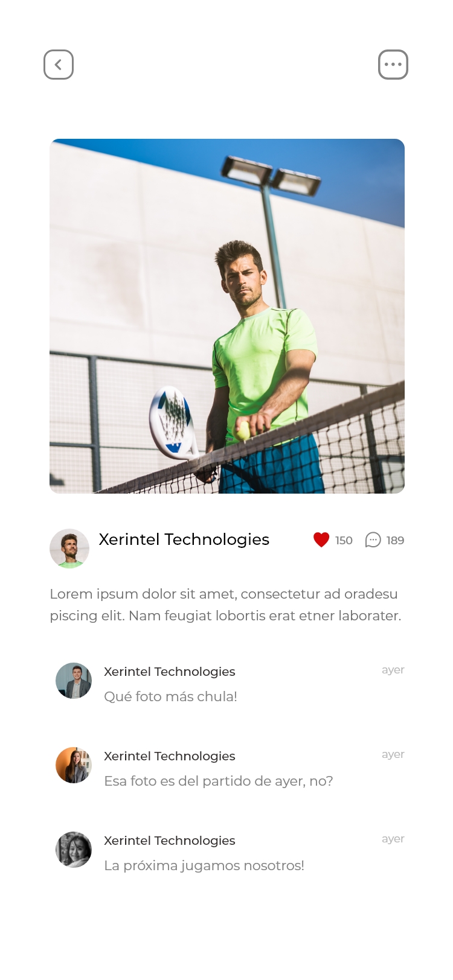Select username above "La próxima jugamos nosotros!"
This screenshot has width=453, height=980.
point(170,841)
